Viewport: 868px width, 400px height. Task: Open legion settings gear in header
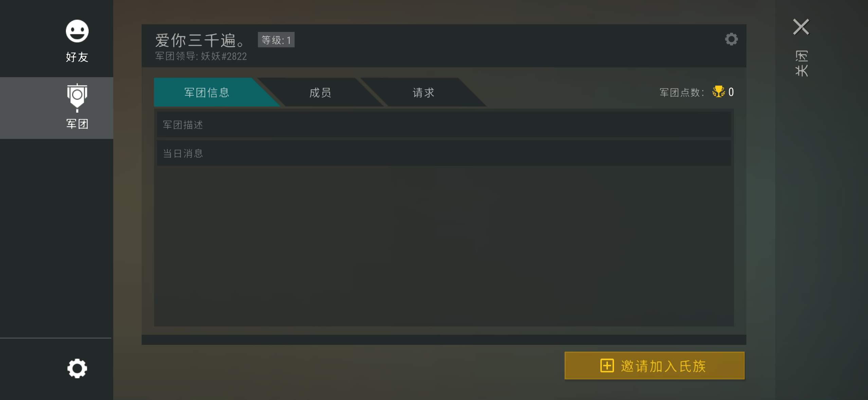(731, 39)
